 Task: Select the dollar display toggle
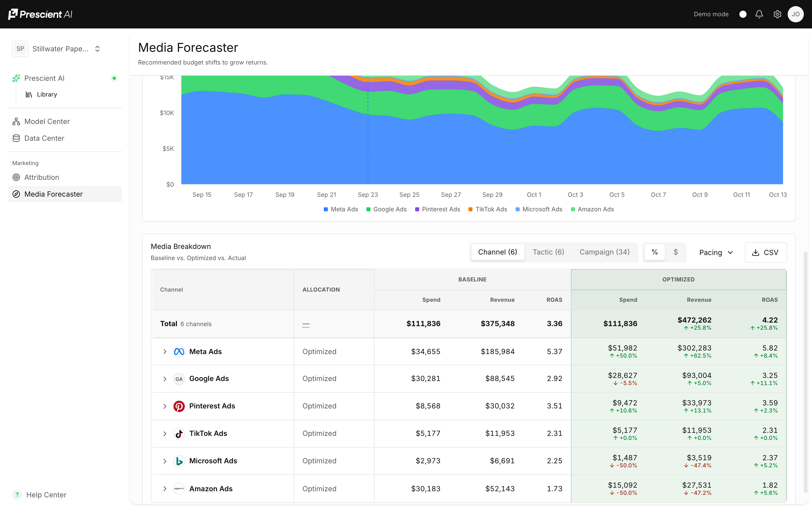(x=675, y=252)
